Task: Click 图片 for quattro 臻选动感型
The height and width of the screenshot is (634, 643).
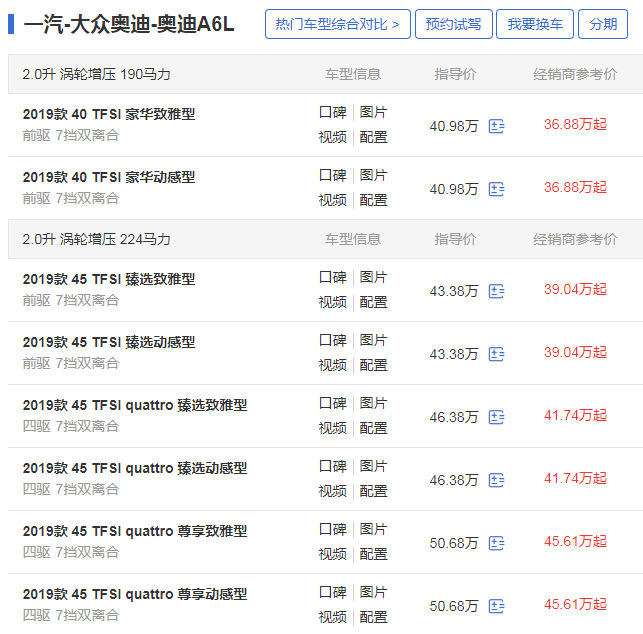Action: 373,466
